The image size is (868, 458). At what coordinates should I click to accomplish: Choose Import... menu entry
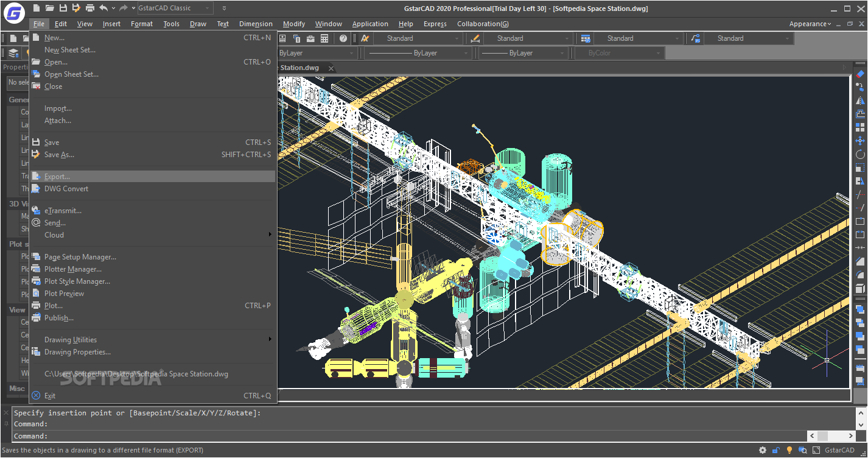[x=153, y=108]
